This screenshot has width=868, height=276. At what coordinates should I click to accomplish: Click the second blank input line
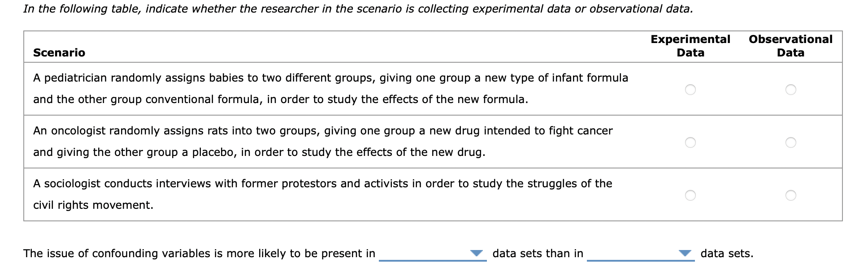click(641, 260)
